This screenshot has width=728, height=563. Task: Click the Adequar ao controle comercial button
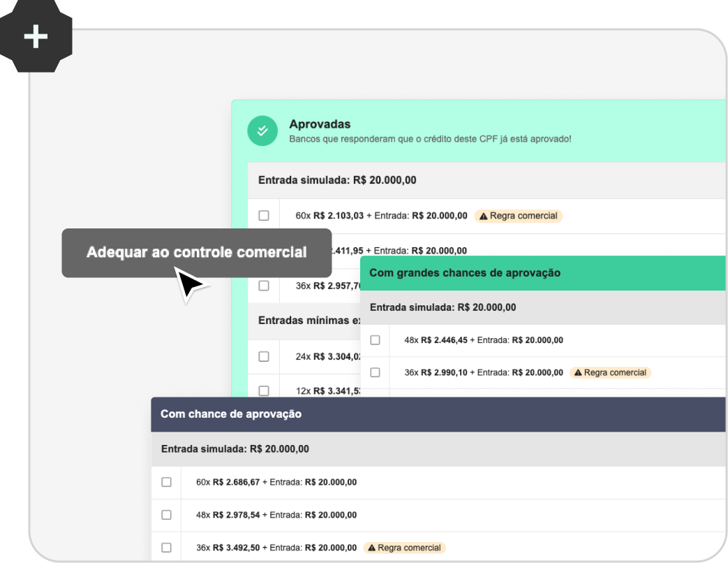pyautogui.click(x=196, y=253)
